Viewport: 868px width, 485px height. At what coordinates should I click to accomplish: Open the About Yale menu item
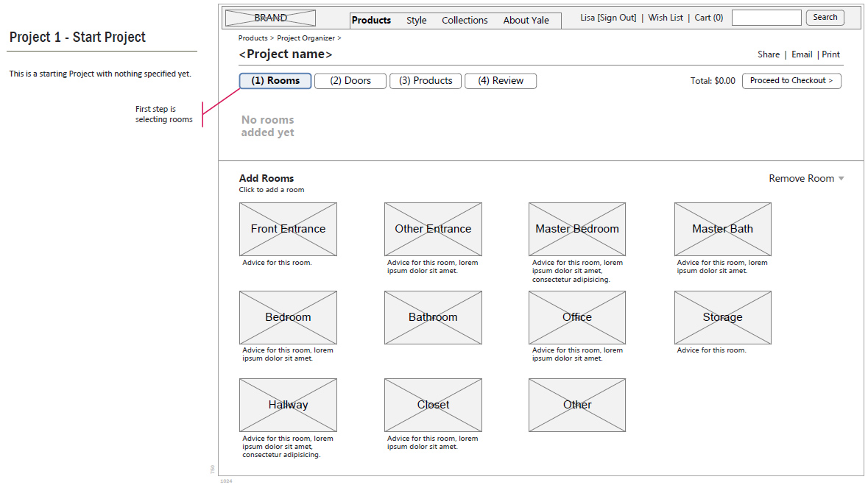(526, 21)
